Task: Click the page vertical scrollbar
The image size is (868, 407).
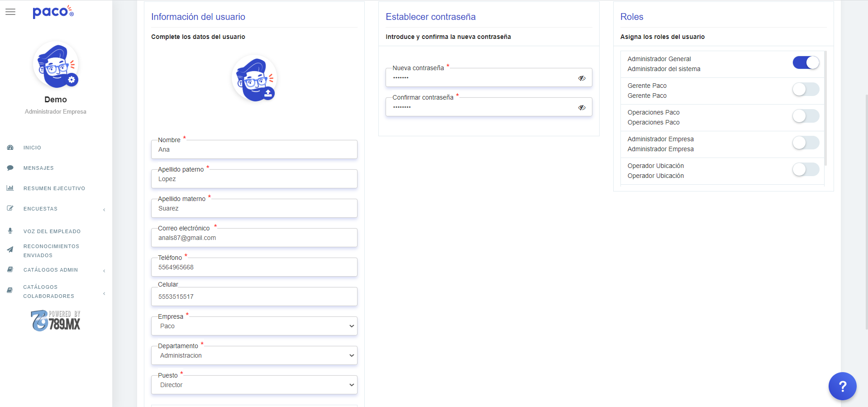Action: (x=866, y=212)
